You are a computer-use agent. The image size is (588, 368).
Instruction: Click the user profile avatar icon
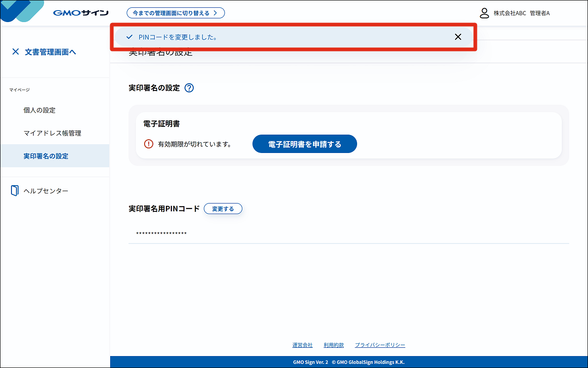[484, 13]
